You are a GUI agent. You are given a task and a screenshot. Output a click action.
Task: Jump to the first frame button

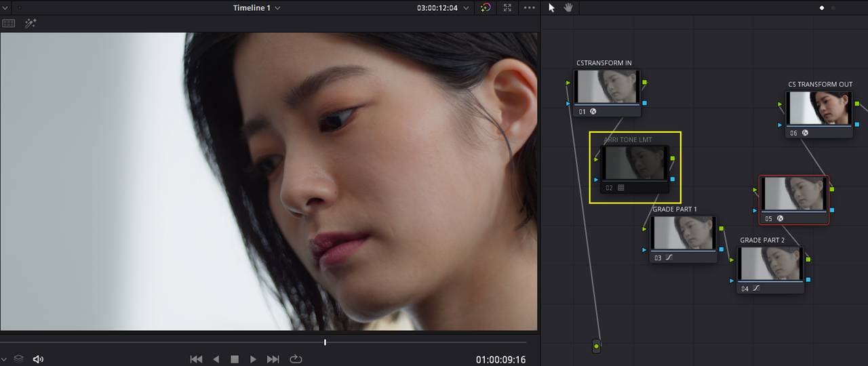196,359
